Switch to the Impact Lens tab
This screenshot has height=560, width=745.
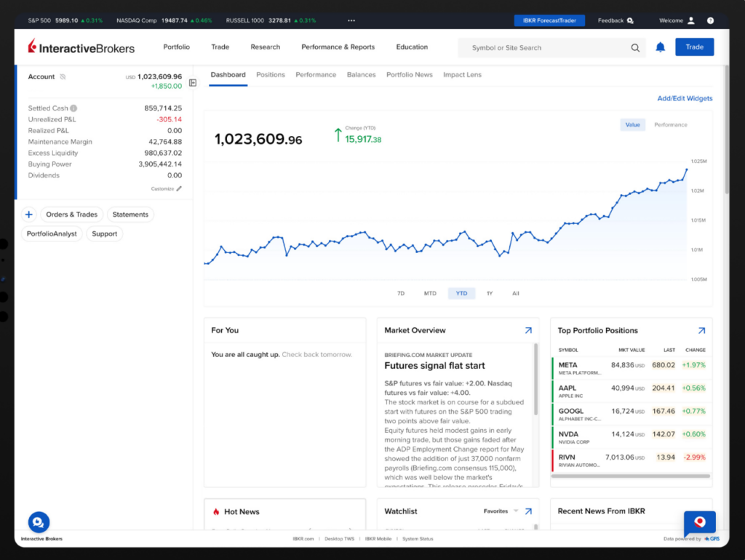(462, 75)
